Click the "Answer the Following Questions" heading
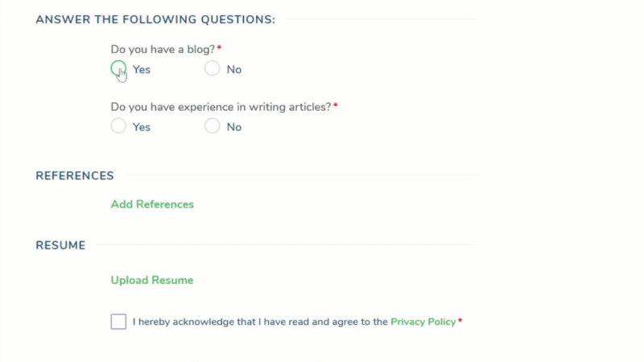The width and height of the screenshot is (644, 362). [x=155, y=19]
